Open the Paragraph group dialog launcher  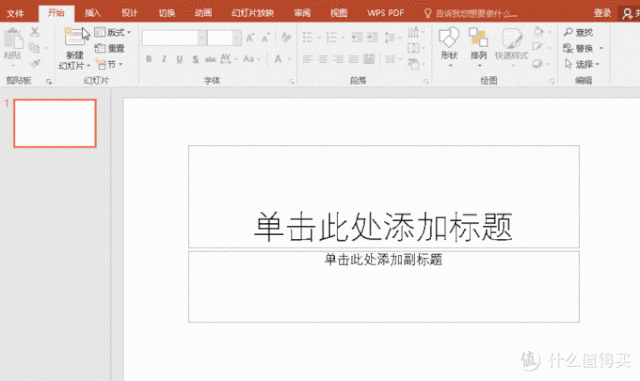[x=426, y=82]
